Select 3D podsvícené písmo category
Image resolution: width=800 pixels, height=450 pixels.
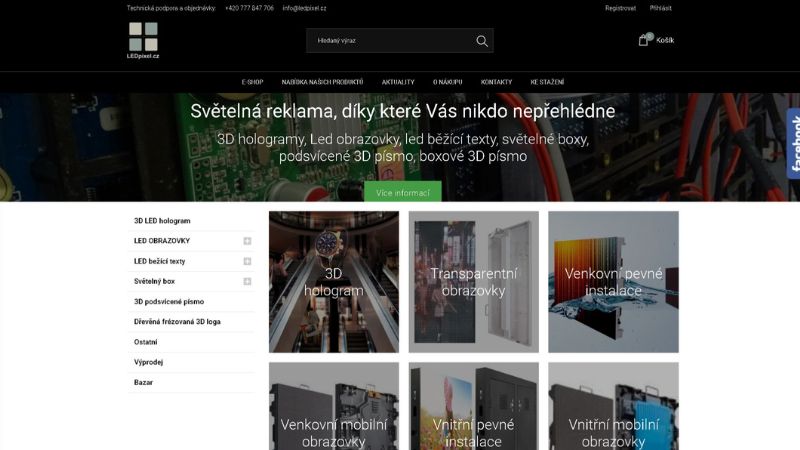click(169, 302)
